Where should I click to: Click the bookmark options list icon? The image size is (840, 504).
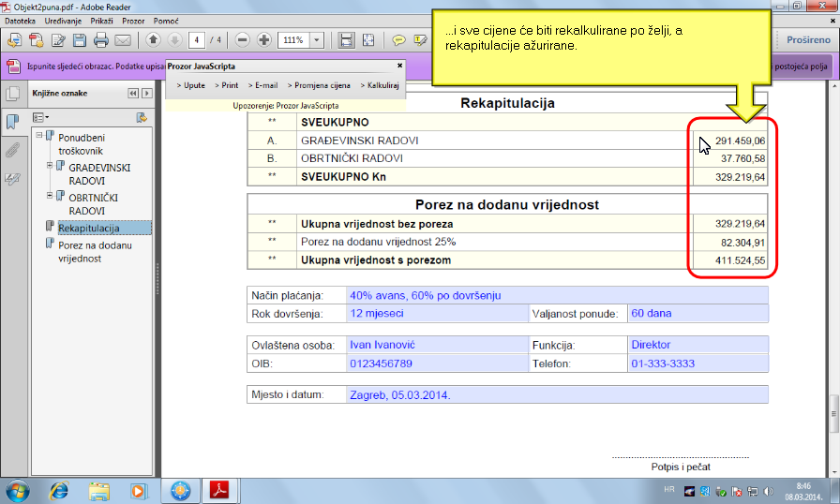[40, 117]
